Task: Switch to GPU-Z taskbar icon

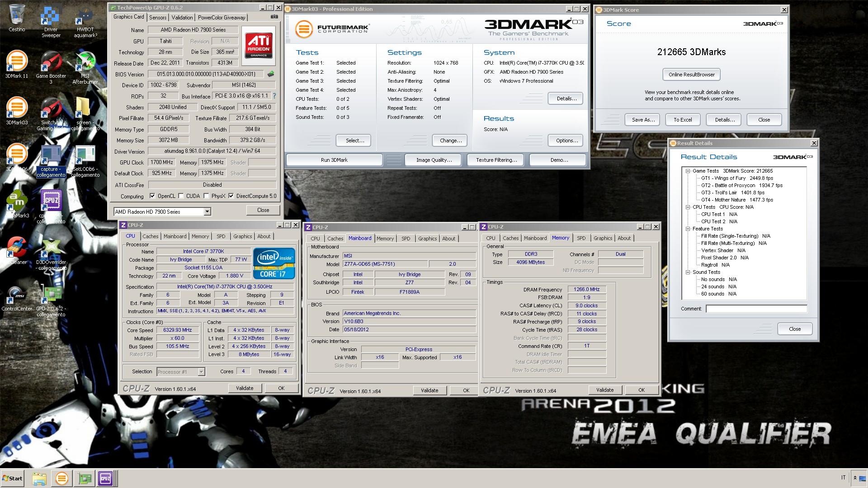Action: 84,479
